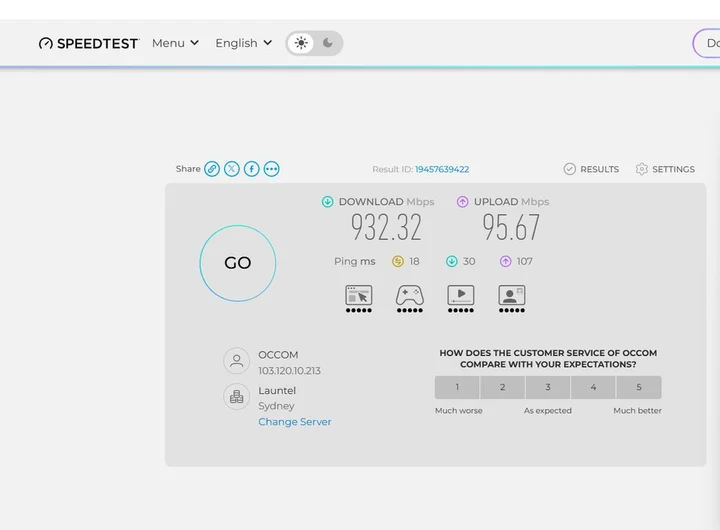Click the OCCOM provider user icon

tap(236, 361)
